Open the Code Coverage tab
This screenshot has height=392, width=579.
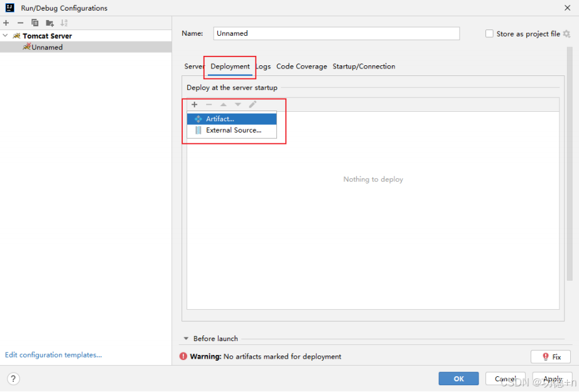click(x=301, y=67)
